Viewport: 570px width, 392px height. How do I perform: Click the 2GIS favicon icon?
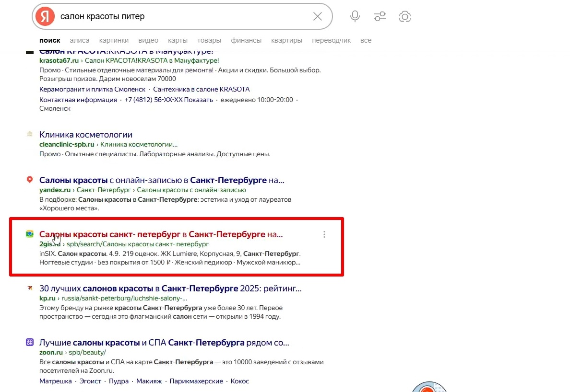[30, 234]
